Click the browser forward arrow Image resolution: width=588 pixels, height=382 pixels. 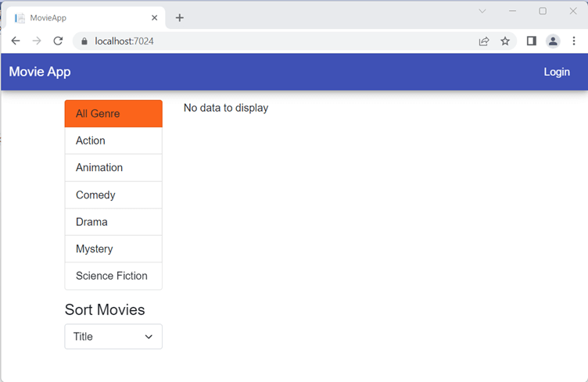pyautogui.click(x=37, y=41)
